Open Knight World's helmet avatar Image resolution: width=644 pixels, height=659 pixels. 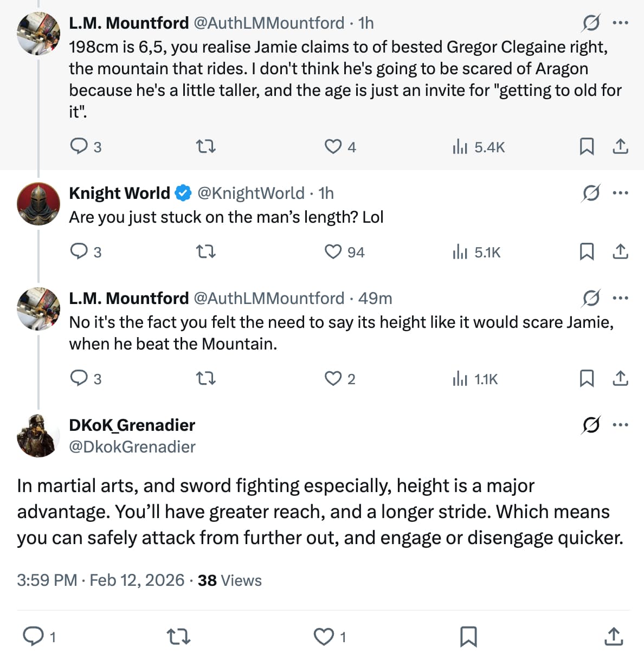tap(38, 204)
